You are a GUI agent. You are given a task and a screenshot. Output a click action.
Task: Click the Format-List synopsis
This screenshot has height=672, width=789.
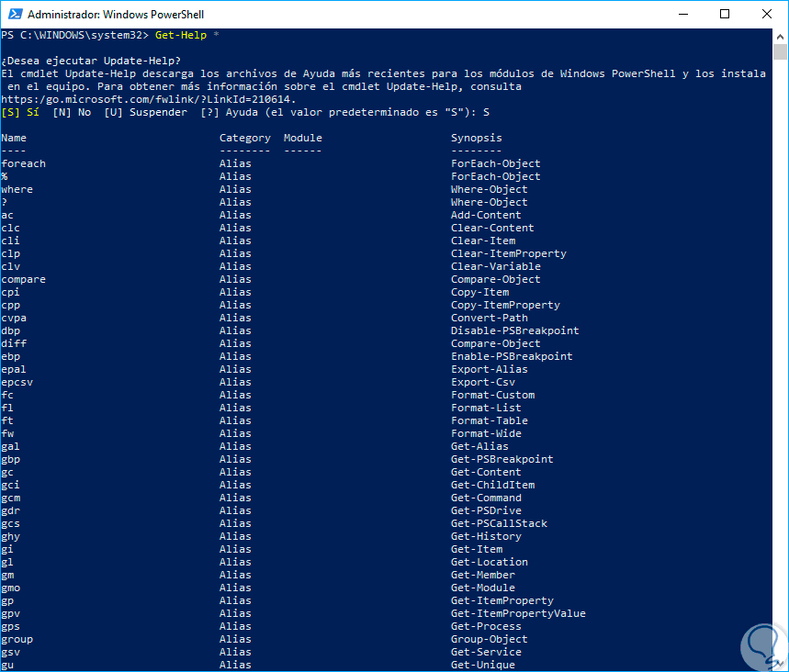(486, 408)
